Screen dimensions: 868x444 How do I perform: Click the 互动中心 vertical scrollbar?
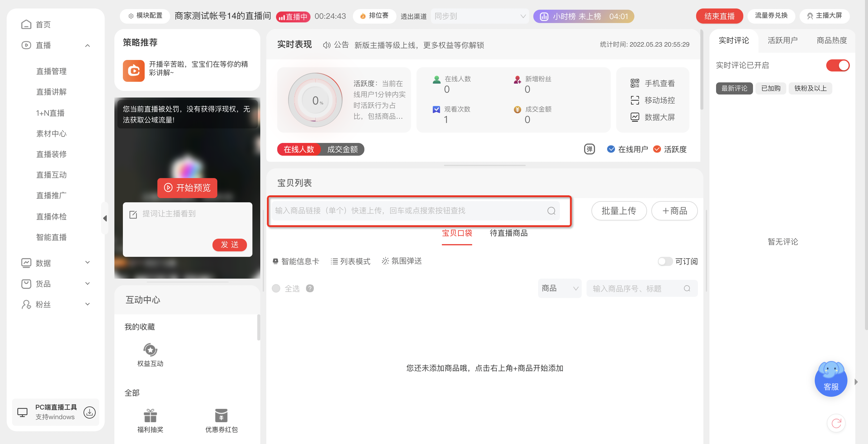pyautogui.click(x=258, y=327)
